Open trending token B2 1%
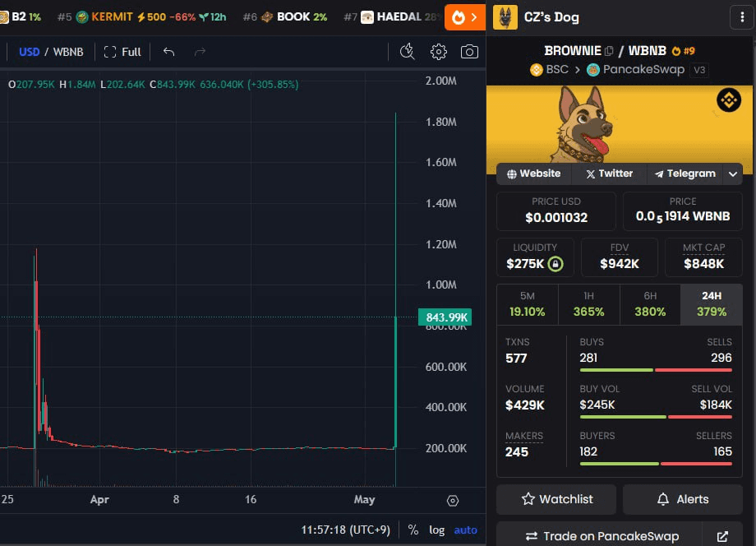 (21, 17)
